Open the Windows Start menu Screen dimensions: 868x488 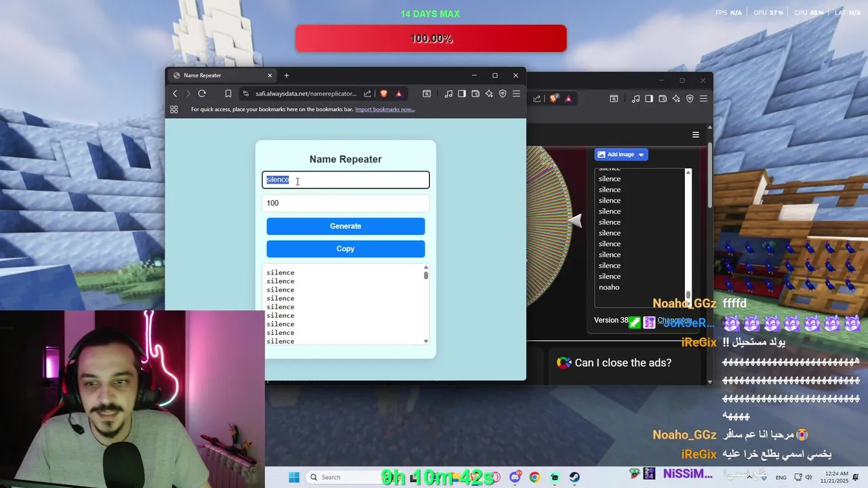[x=294, y=477]
